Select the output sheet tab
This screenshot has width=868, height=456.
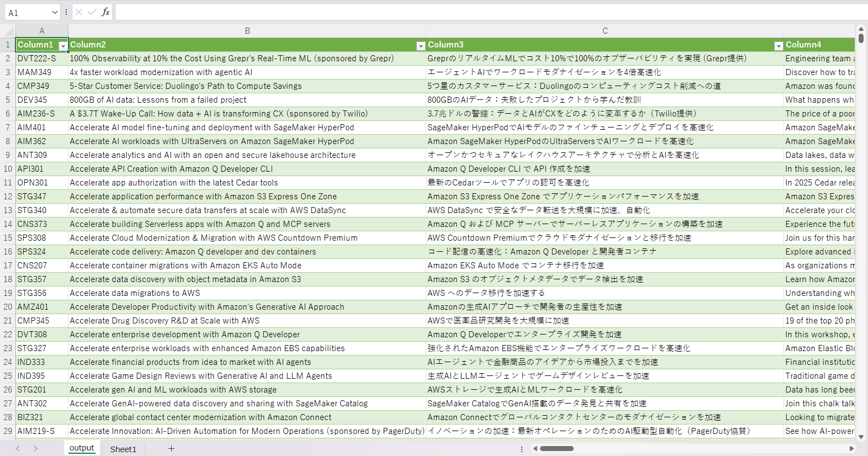(82, 448)
